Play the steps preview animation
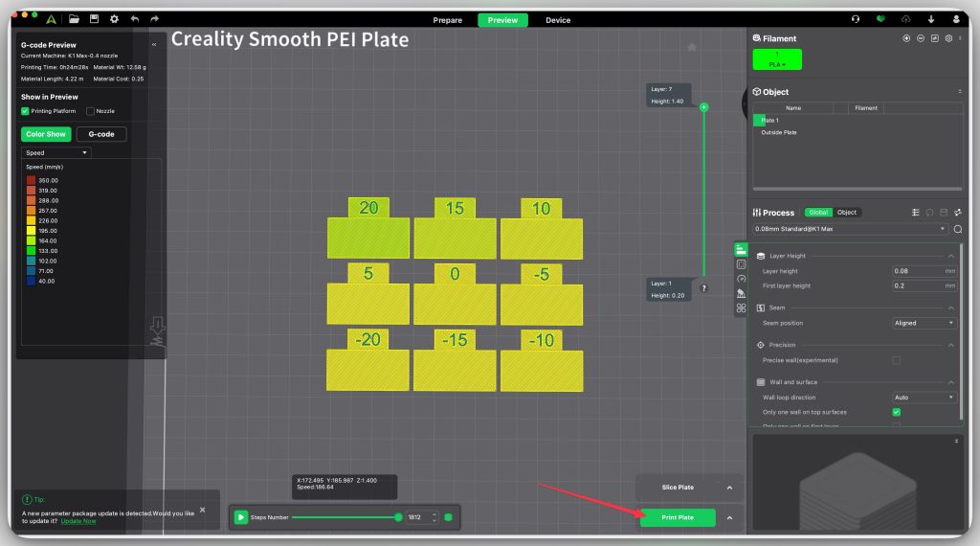The width and height of the screenshot is (980, 546). point(241,517)
